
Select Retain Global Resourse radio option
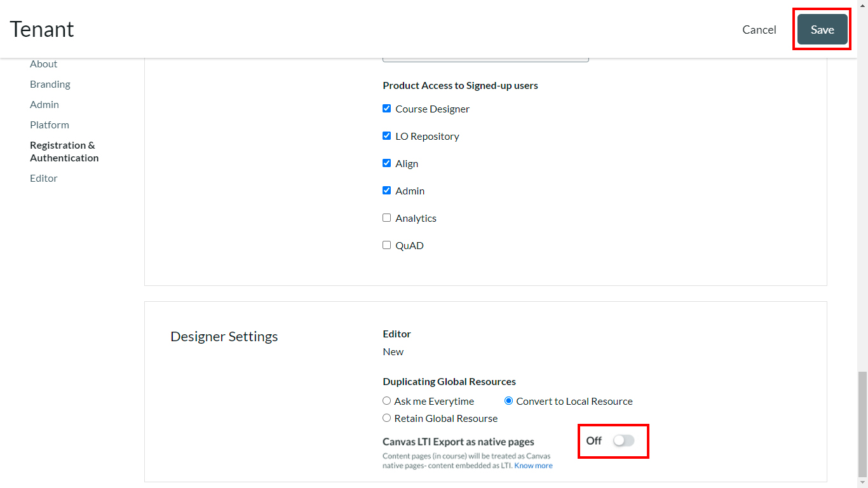386,418
